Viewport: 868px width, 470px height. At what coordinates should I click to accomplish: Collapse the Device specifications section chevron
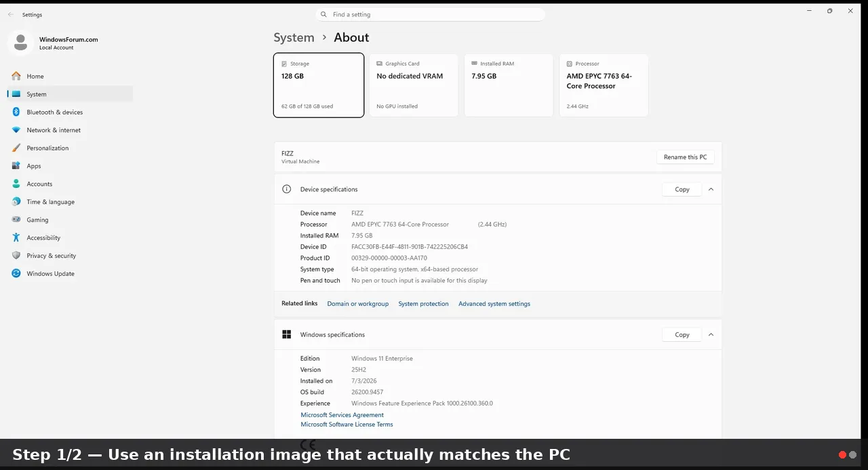click(711, 189)
